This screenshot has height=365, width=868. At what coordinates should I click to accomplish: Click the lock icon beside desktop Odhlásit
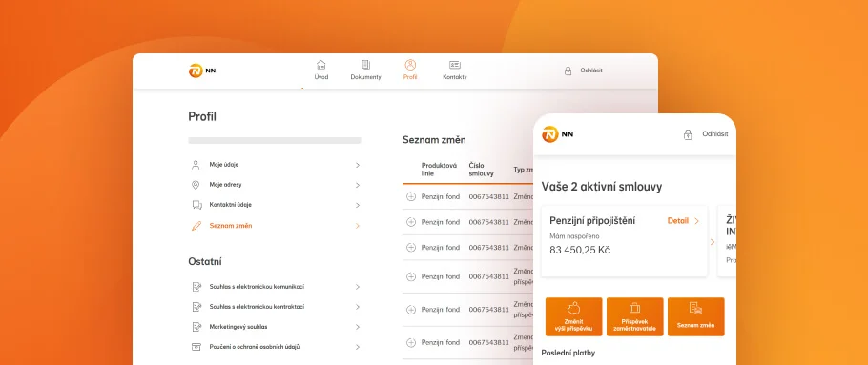(568, 71)
